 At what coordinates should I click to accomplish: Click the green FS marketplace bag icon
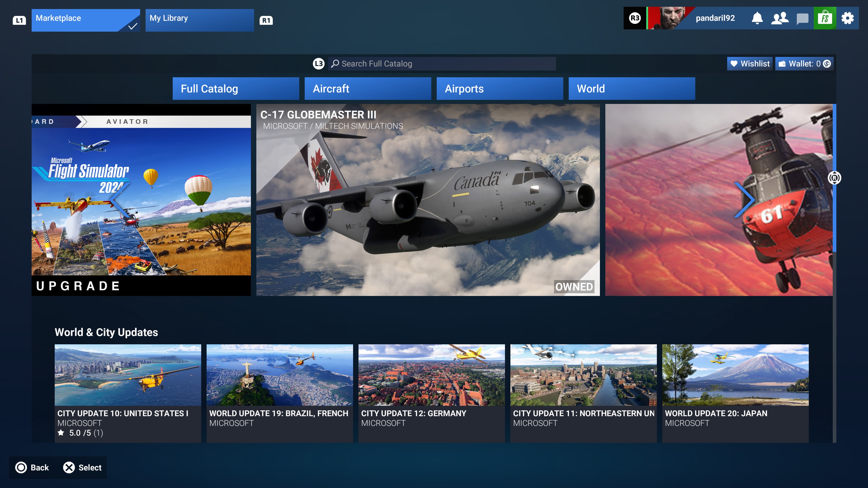pos(825,18)
